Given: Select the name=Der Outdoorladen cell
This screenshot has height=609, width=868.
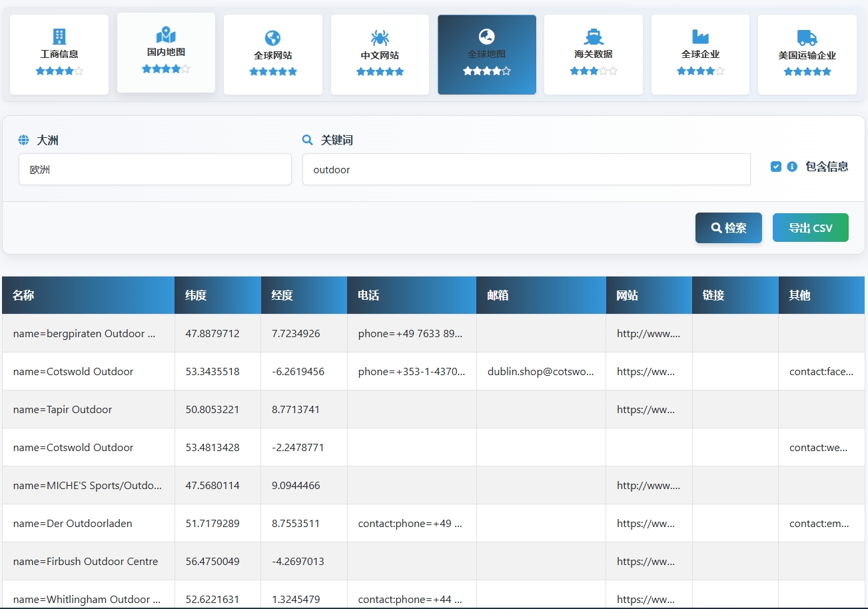Looking at the screenshot, I should (x=89, y=523).
